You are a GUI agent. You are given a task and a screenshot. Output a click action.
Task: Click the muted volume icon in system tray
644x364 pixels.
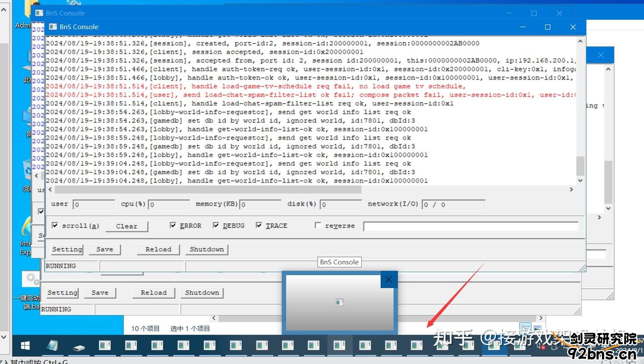tap(541, 345)
